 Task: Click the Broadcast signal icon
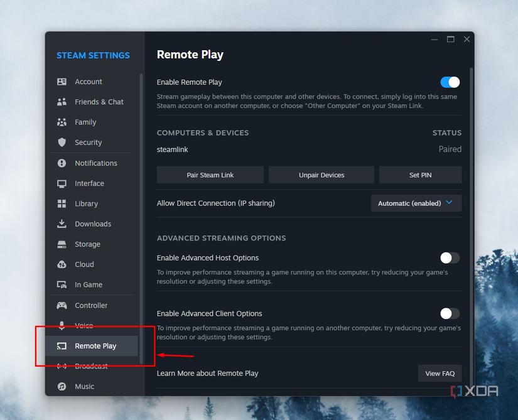click(62, 366)
